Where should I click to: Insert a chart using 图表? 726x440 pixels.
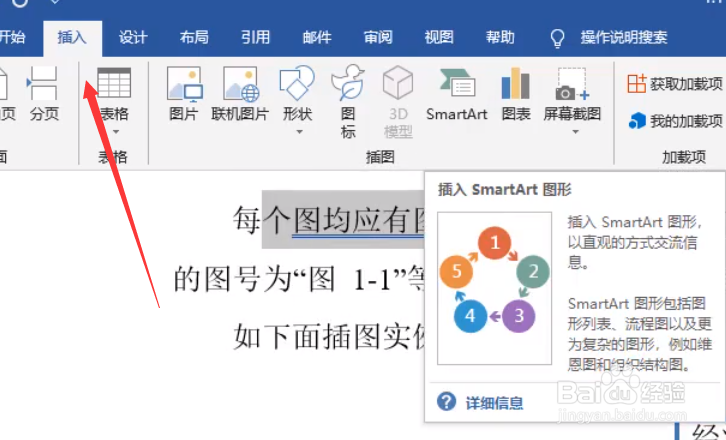(516, 93)
